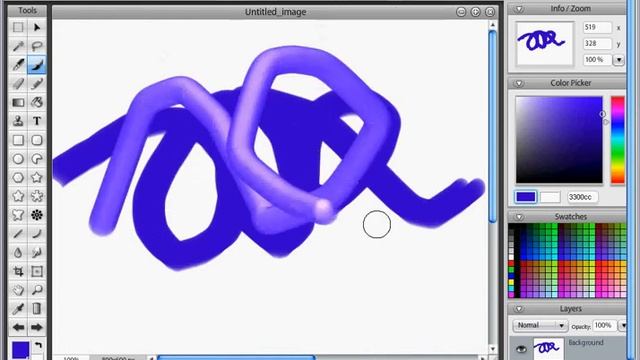Pick the Pie shape tool

tap(37, 159)
